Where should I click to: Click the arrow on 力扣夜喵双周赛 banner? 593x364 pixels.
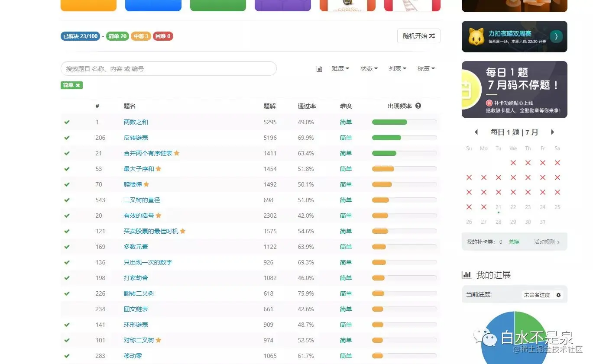pos(556,36)
